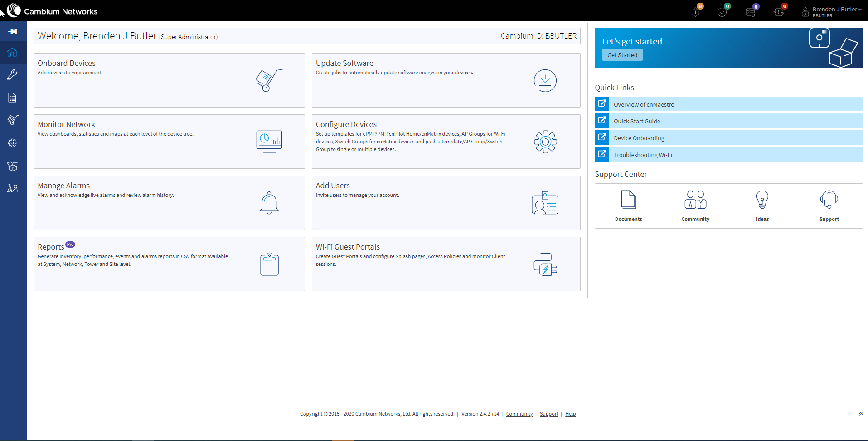Open the Home sidebar icon
868x441 pixels.
click(13, 52)
